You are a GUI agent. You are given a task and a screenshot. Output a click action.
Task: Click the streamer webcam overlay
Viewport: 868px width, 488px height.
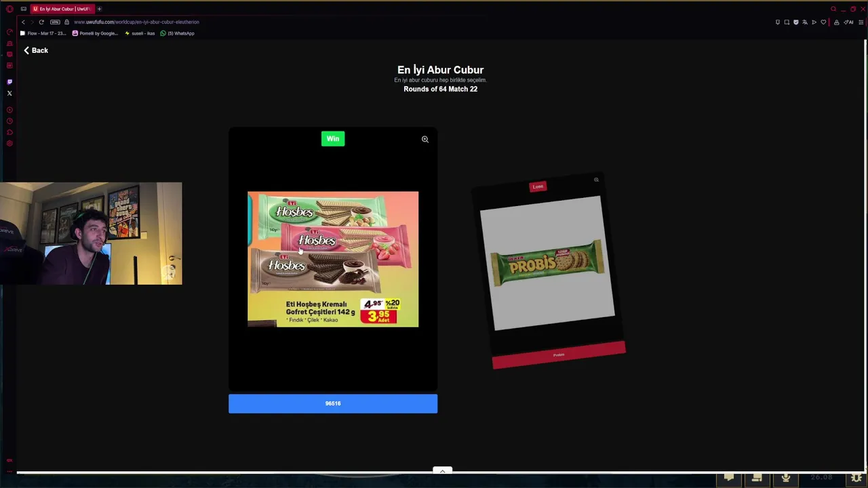click(91, 233)
